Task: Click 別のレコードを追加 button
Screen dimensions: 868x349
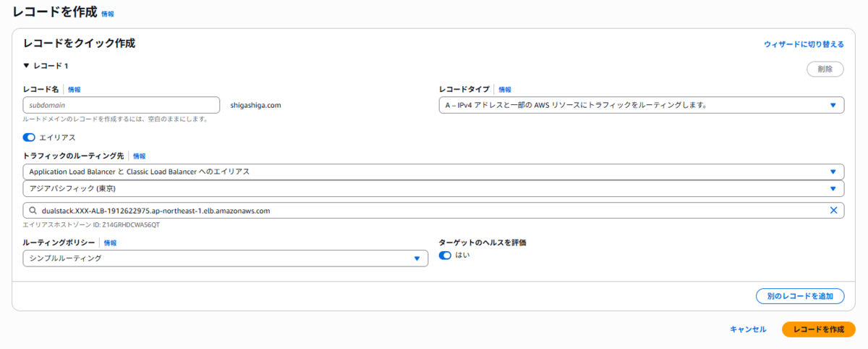Action: pos(800,296)
